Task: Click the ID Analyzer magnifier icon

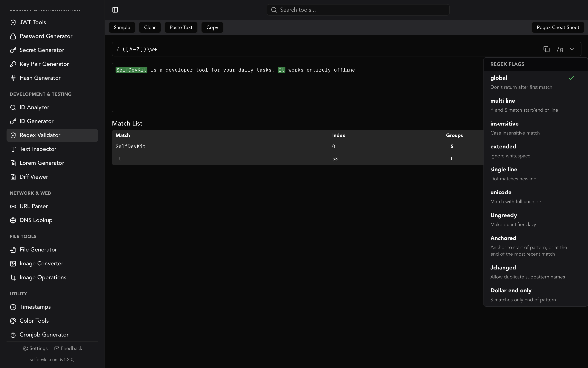Action: coord(13,107)
